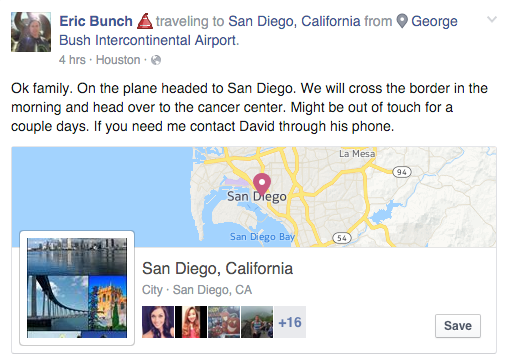Open the George Bush Intercontinental Airport link
The height and width of the screenshot is (362, 507).
258,31
